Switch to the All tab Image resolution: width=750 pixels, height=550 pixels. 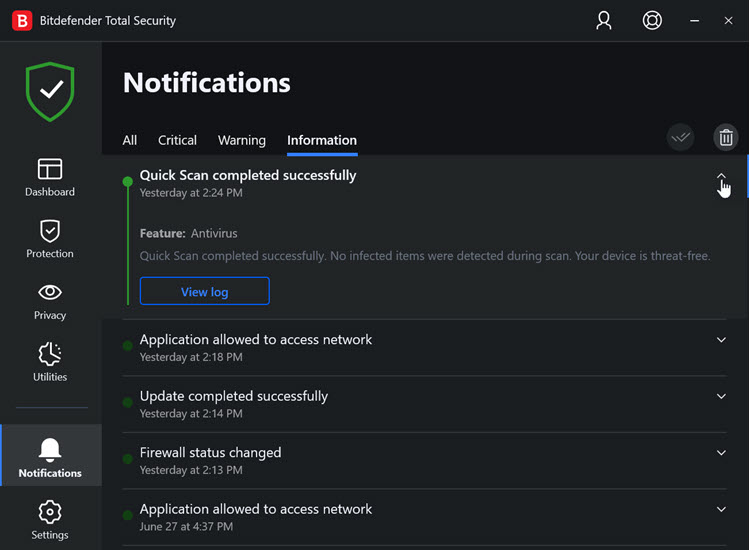pyautogui.click(x=130, y=141)
